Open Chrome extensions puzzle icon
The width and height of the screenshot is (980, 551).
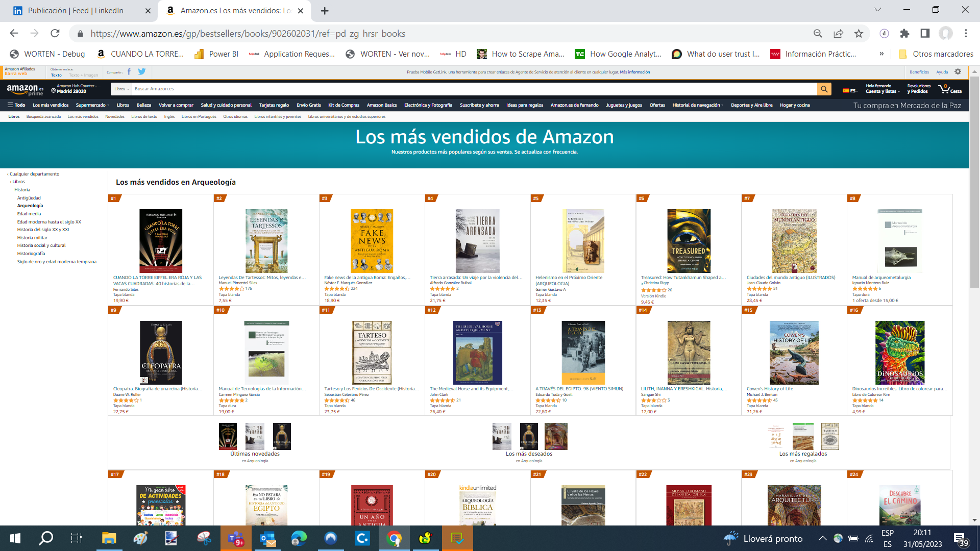pyautogui.click(x=904, y=34)
